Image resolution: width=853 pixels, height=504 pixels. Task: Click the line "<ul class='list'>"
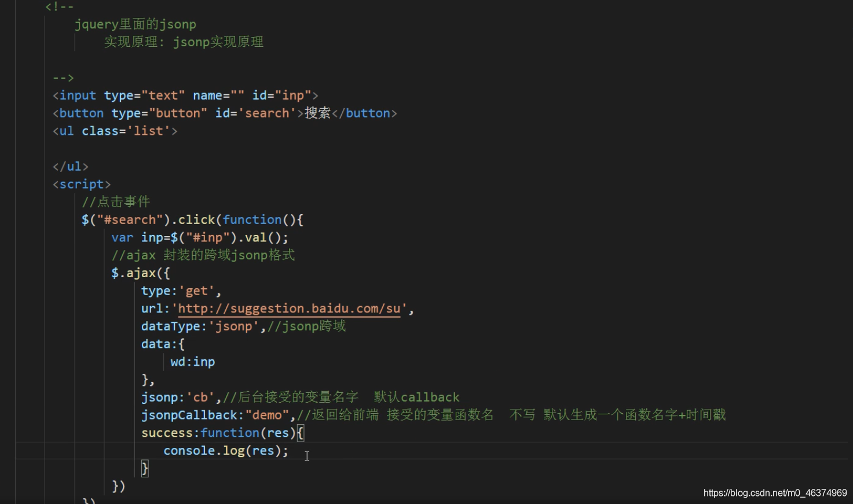click(115, 131)
